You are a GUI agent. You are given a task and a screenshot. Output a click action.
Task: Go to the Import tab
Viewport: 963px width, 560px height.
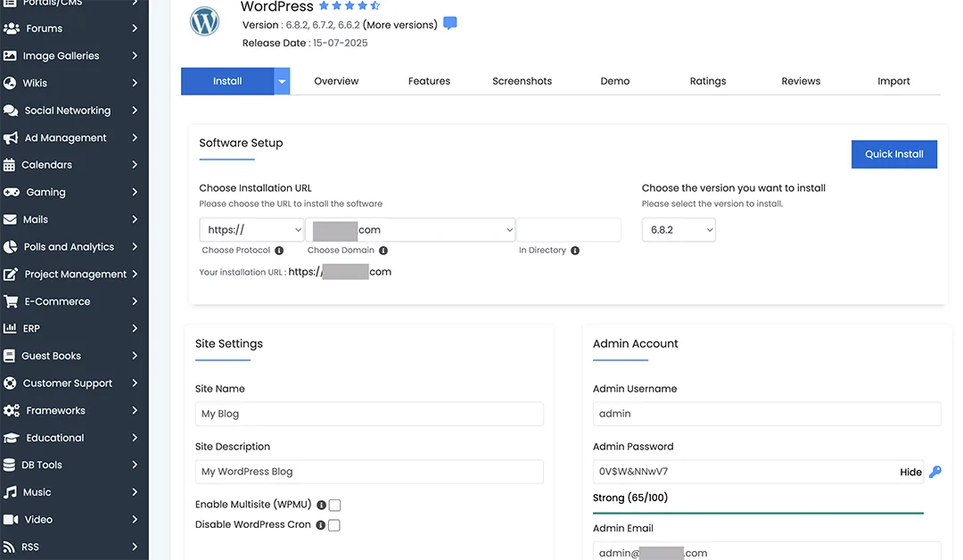[893, 81]
